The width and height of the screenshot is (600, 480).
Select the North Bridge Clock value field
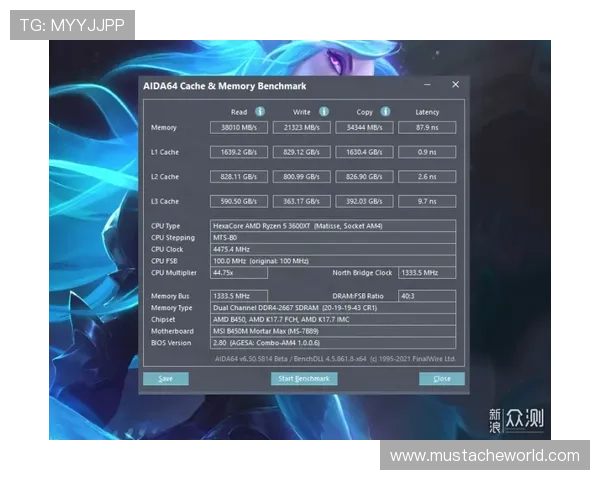pos(426,272)
